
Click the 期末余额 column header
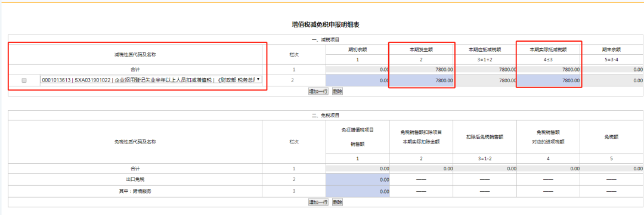(x=612, y=49)
